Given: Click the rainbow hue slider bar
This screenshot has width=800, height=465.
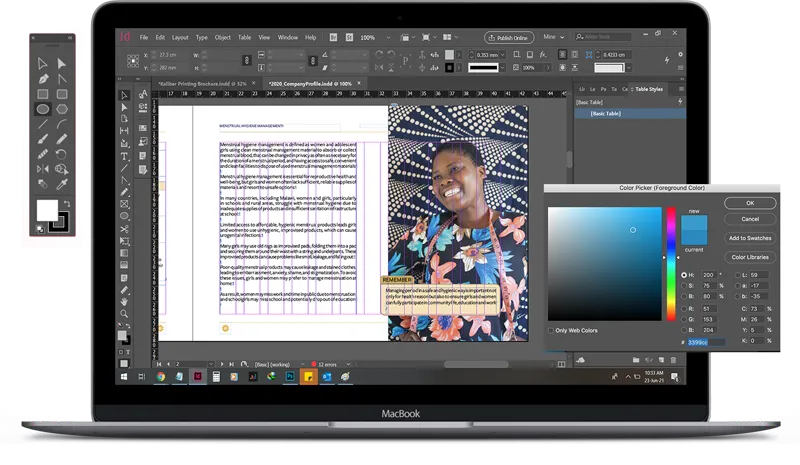Looking at the screenshot, I should [671, 264].
